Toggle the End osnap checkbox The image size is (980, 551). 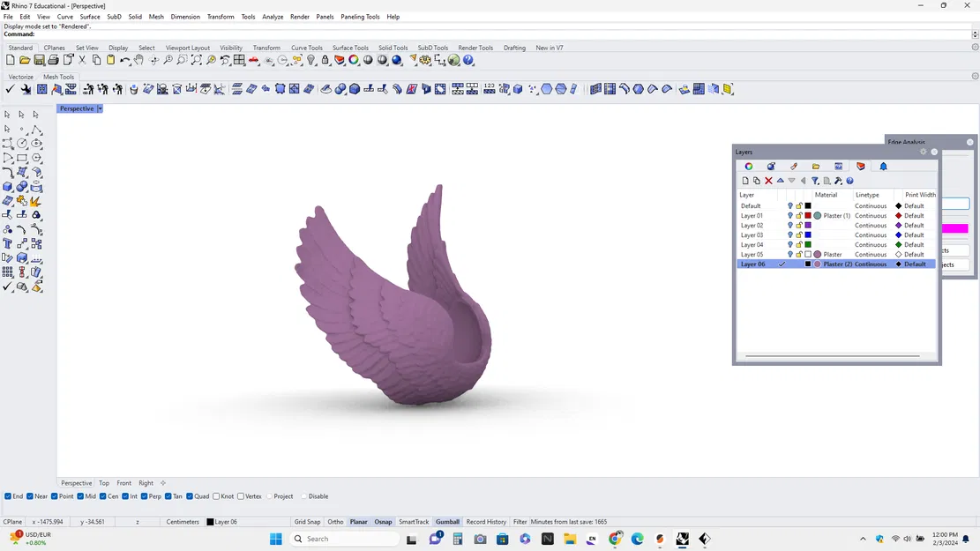[x=8, y=496]
